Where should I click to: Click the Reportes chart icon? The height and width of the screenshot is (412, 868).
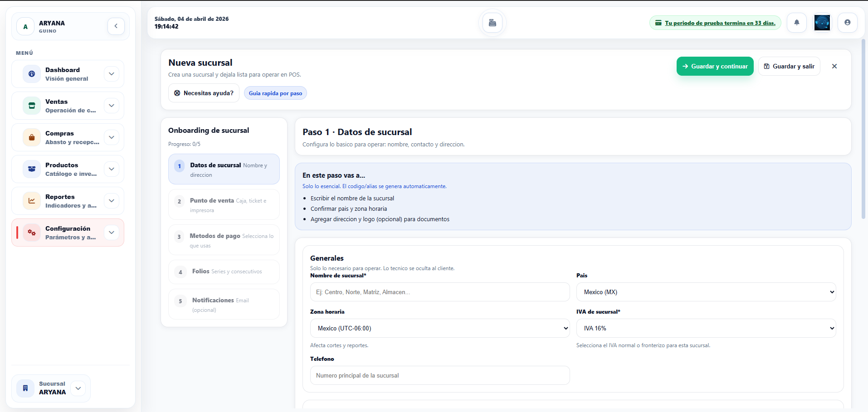click(x=32, y=201)
